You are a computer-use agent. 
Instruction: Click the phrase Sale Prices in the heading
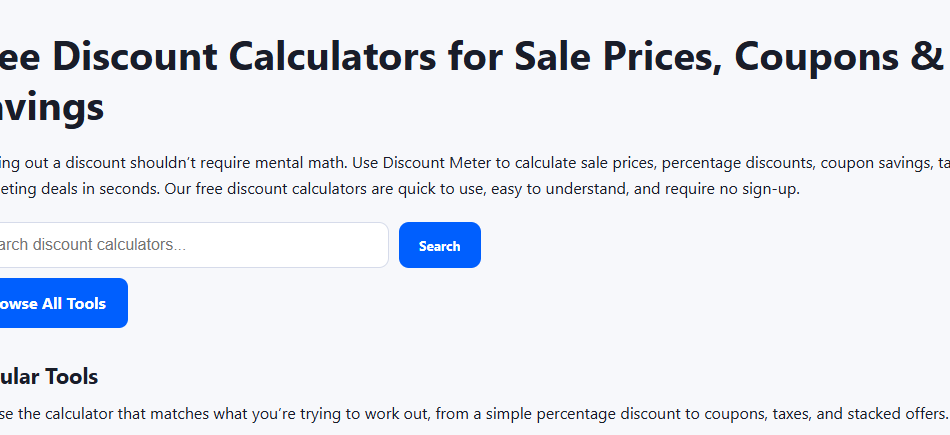pos(618,56)
